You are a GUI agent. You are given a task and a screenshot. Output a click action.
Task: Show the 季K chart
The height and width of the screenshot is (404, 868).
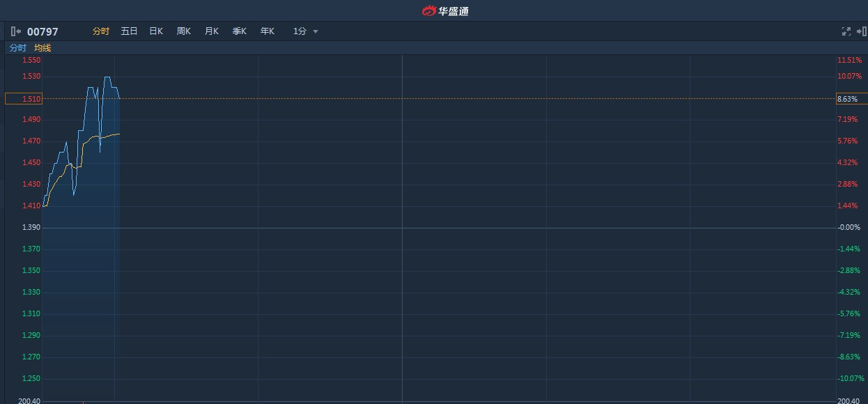pyautogui.click(x=240, y=31)
